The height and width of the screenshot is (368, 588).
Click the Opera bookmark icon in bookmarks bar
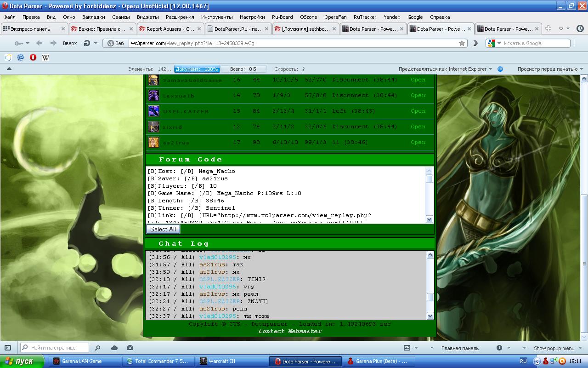(x=33, y=57)
